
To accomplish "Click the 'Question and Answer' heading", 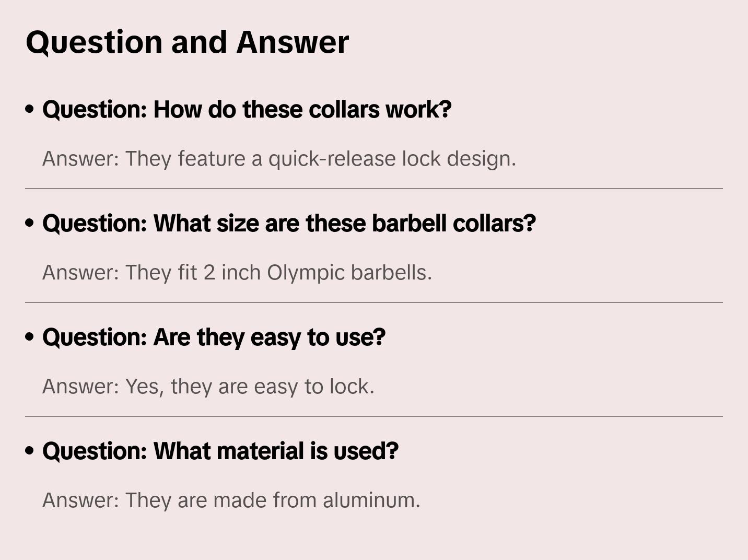I will (187, 42).
